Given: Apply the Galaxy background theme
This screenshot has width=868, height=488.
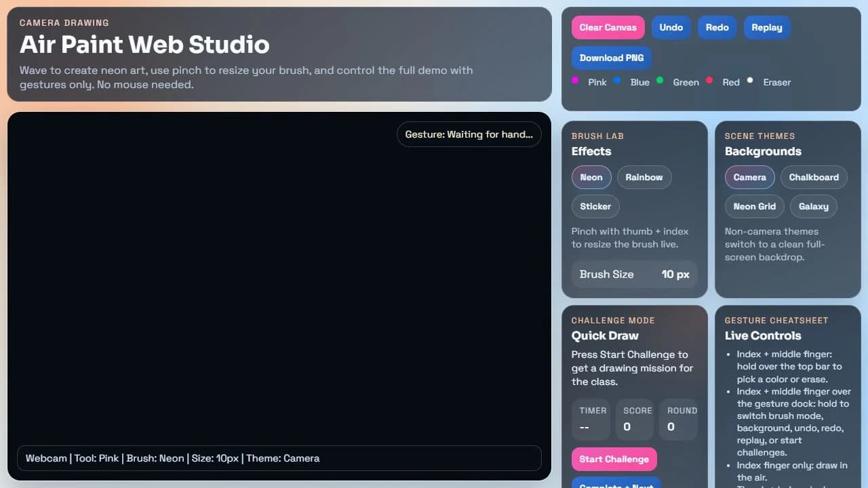Looking at the screenshot, I should [814, 207].
